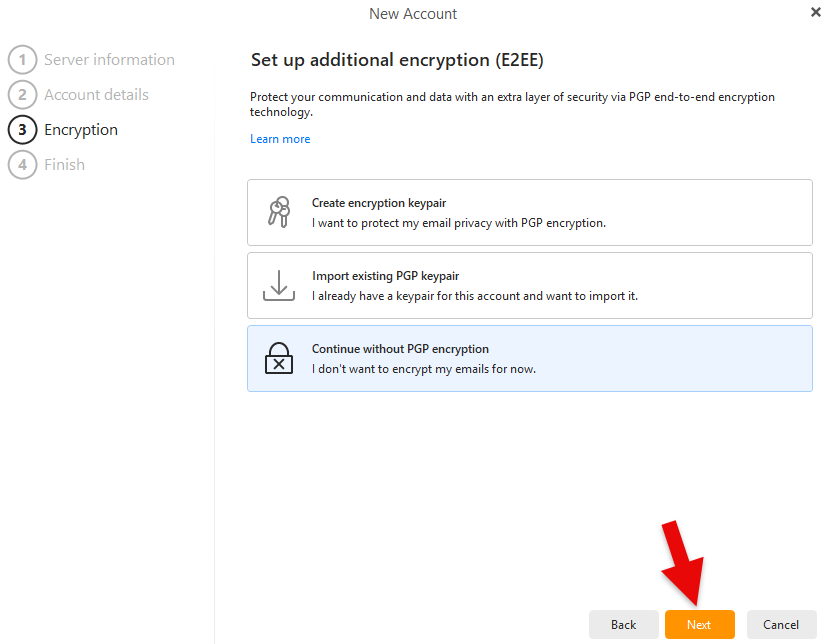Click the heading Set up additional encryption (E2EE)
Screen dimensions: 826x644
pos(397,60)
